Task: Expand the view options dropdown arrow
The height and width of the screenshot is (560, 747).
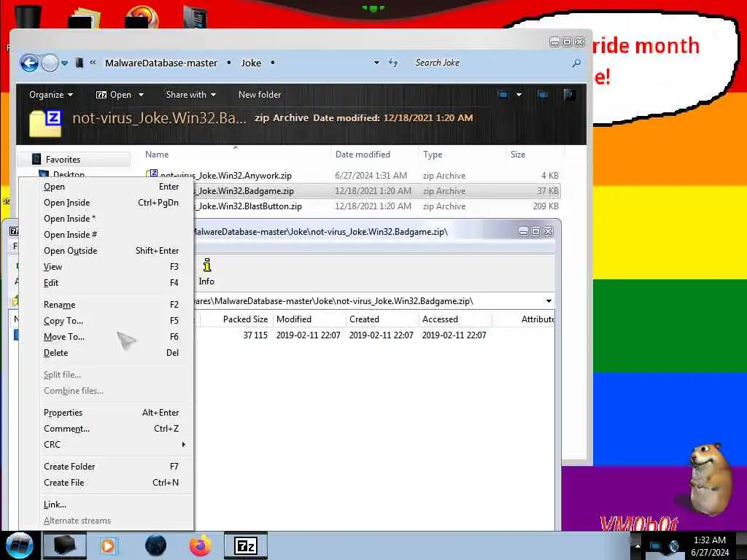Action: tap(519, 95)
